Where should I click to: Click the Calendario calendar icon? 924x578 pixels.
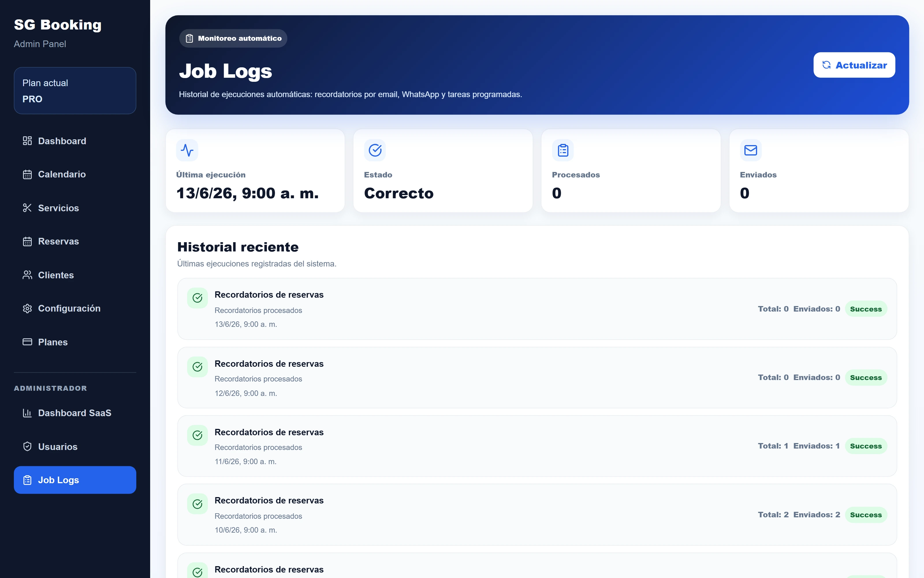coord(27,174)
